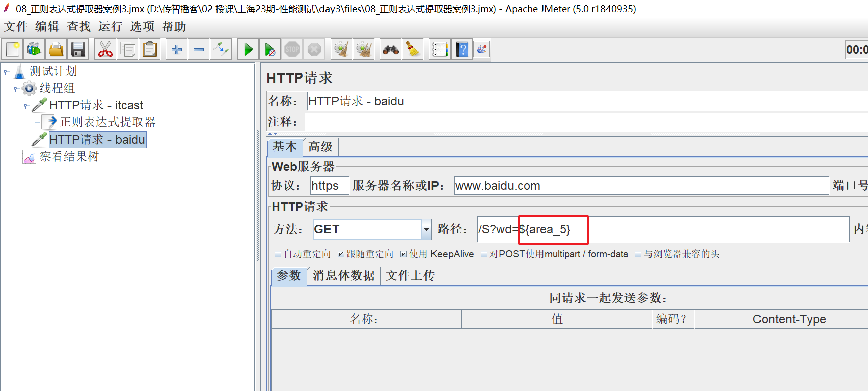Click the Copy toolbar icon

[x=128, y=49]
